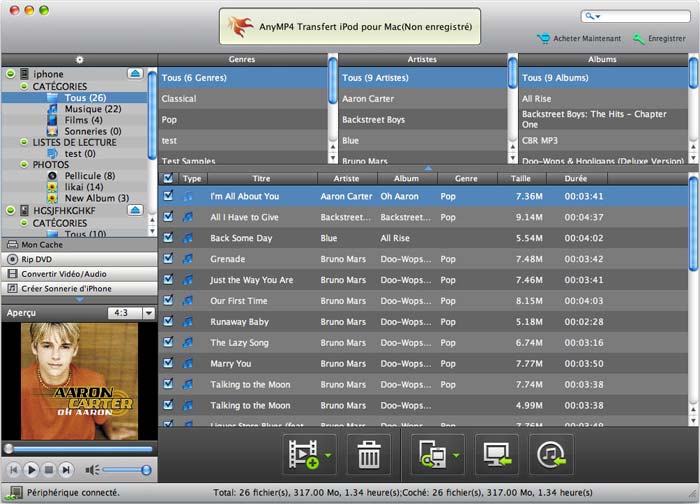Collapse the PHOTOS node
Viewport: 700px width, 504px height.
coord(24,164)
